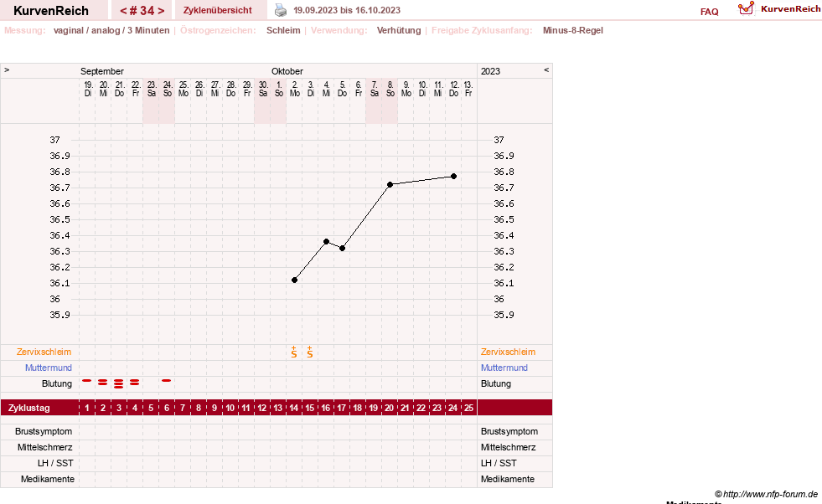Click left LH / SST row label

[55, 463]
